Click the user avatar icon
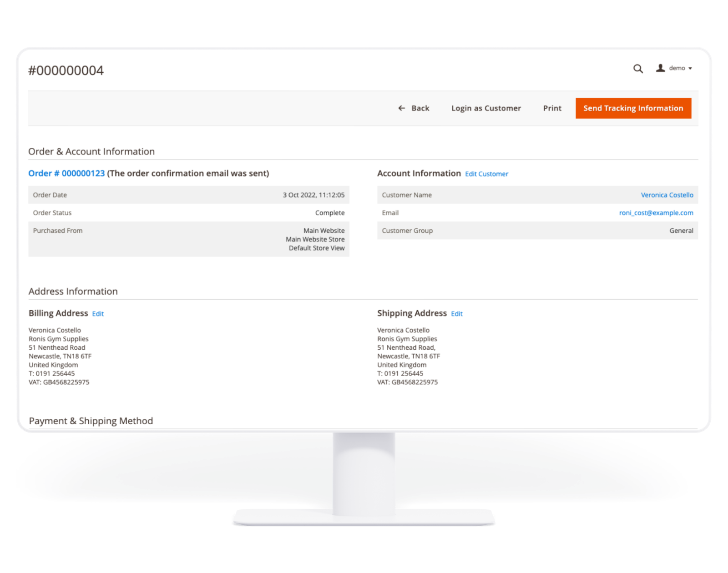Screen dimensions: 728x573 [660, 68]
